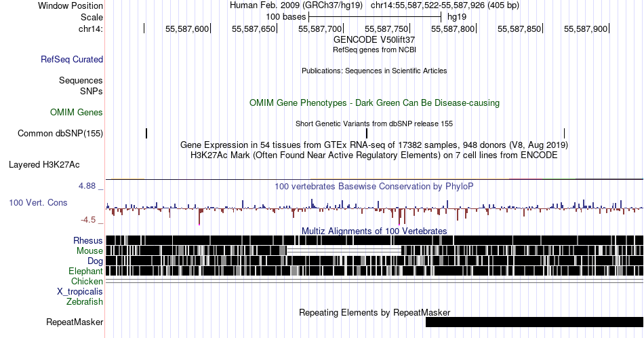Click the 100 vertebrates Basewise Conservation title
Viewport: 644px width, 338px height.
pyautogui.click(x=374, y=186)
